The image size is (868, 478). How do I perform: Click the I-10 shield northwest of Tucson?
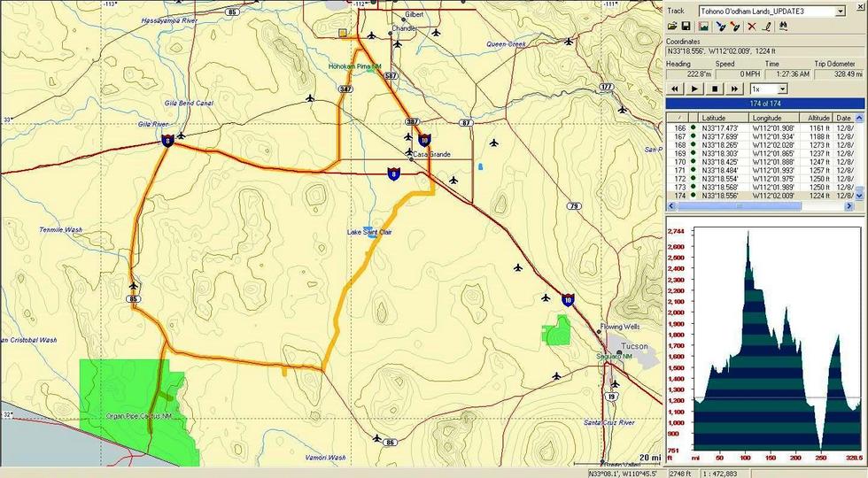pos(568,300)
